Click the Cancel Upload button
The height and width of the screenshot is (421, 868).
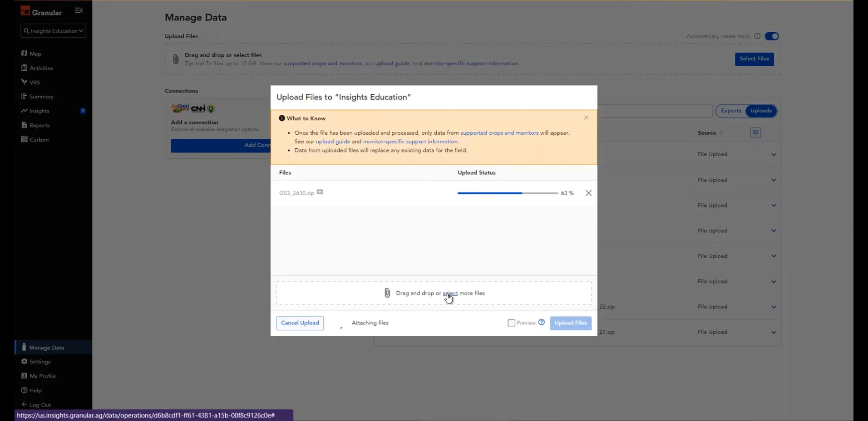(300, 323)
